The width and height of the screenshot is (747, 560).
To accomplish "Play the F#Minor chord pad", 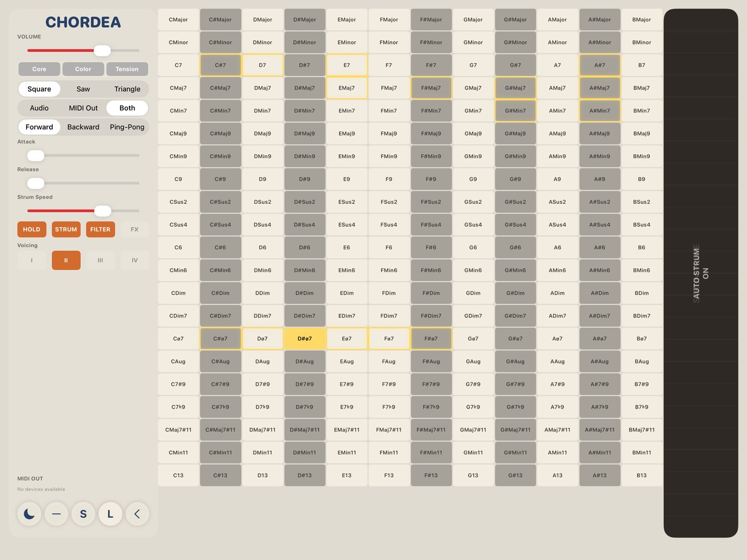I will point(431,43).
